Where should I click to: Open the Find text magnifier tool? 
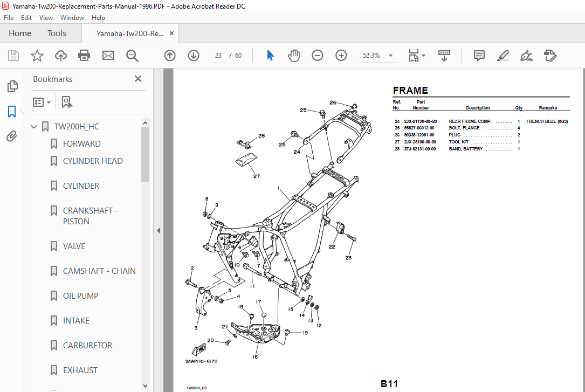(x=132, y=56)
